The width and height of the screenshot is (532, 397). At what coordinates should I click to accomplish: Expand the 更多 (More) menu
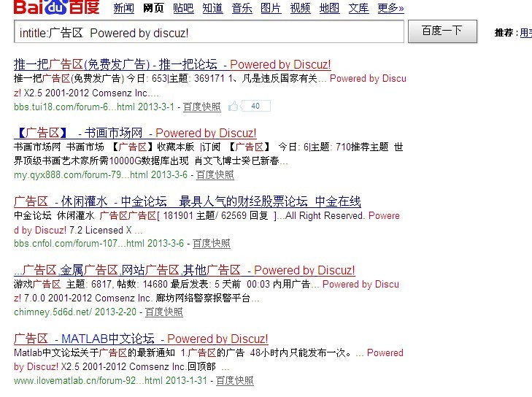pyautogui.click(x=390, y=9)
